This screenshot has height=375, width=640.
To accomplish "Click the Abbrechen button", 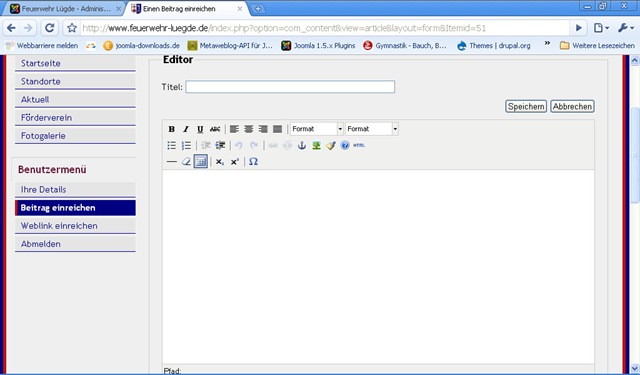I will (572, 107).
